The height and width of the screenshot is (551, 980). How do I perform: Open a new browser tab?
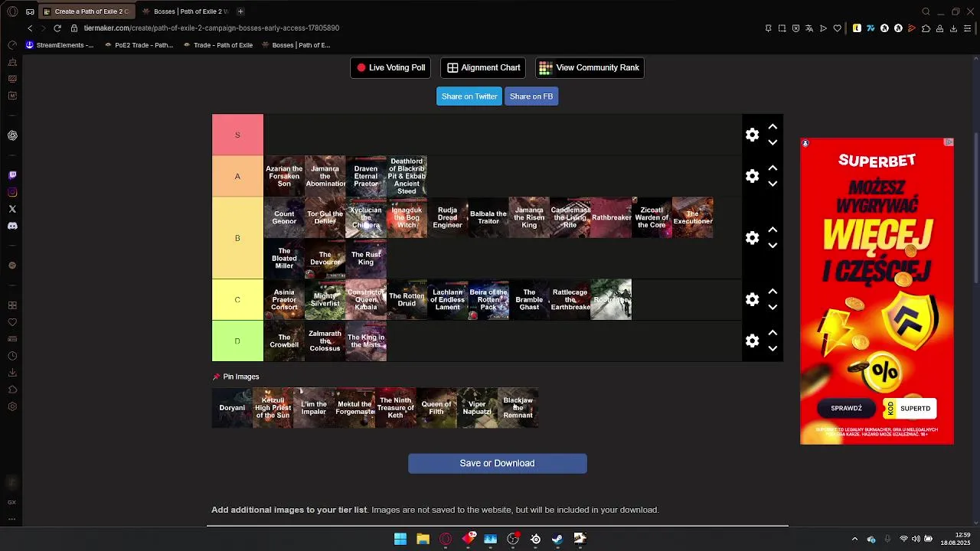point(240,11)
